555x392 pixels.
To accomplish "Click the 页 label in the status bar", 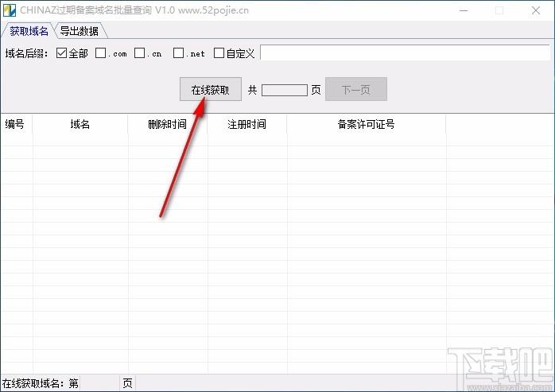I will [x=127, y=383].
